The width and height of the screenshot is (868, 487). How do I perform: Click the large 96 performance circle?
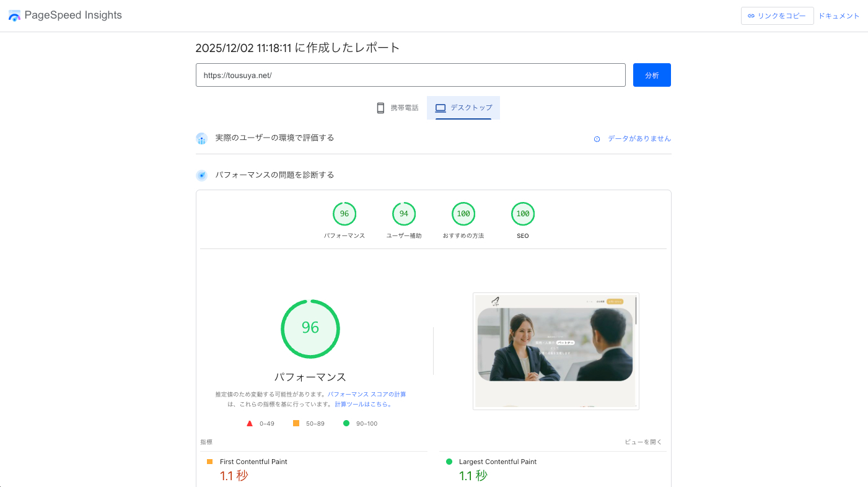coord(310,328)
